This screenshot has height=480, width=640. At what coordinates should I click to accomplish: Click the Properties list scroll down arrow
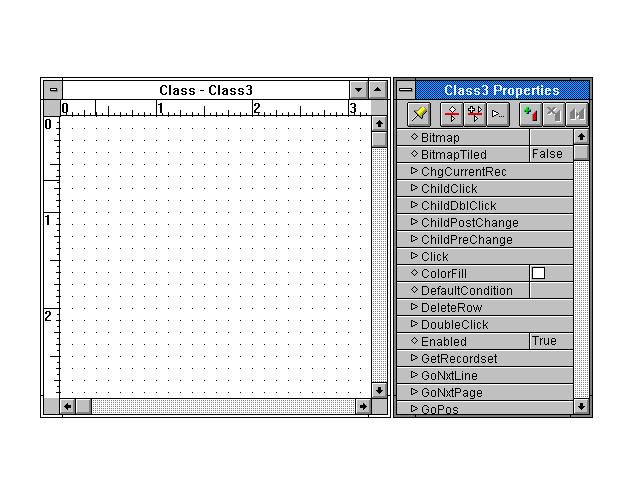pyautogui.click(x=582, y=407)
